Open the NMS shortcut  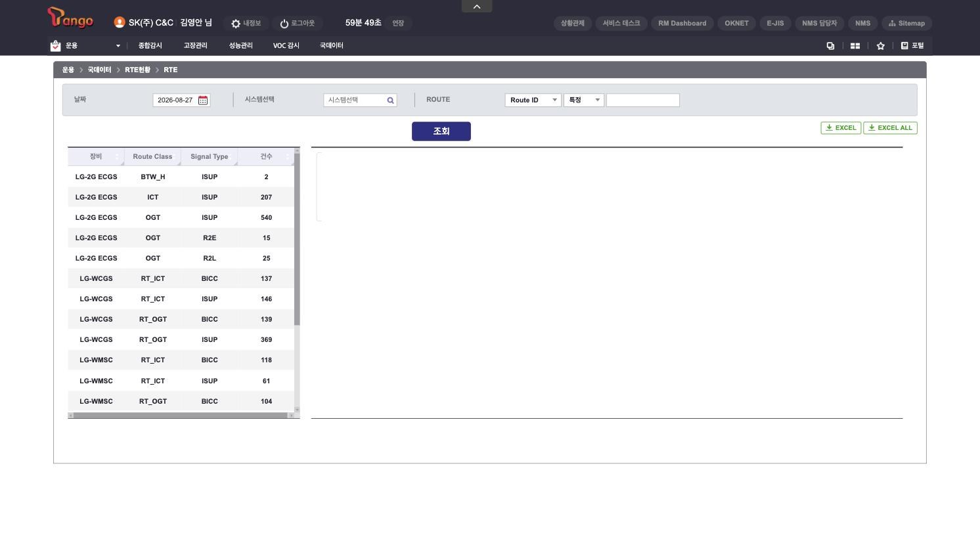(863, 23)
